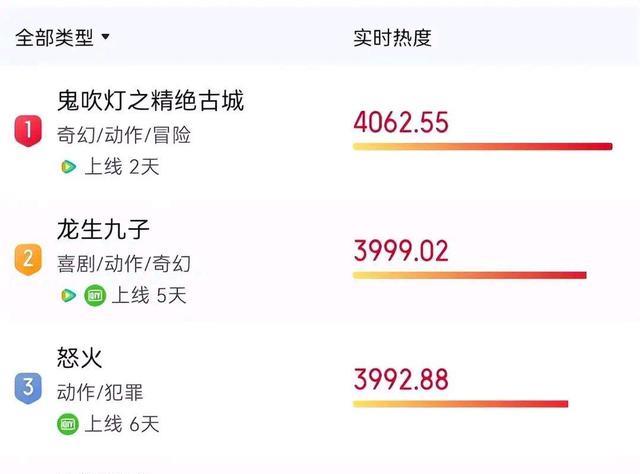Open the 龙生九子 title
640x474 pixels.
point(103,229)
